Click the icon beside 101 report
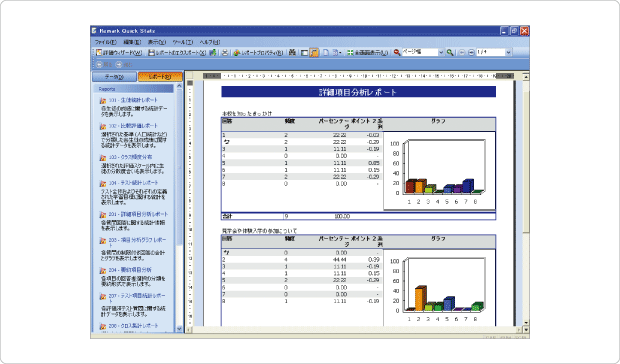Image resolution: width=620 pixels, height=364 pixels. 103,101
